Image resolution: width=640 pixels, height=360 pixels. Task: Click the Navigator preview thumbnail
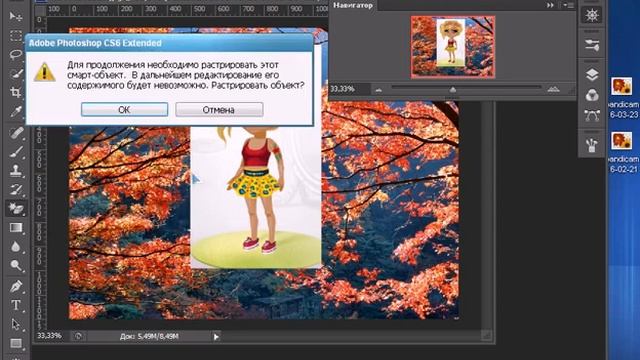pos(453,47)
